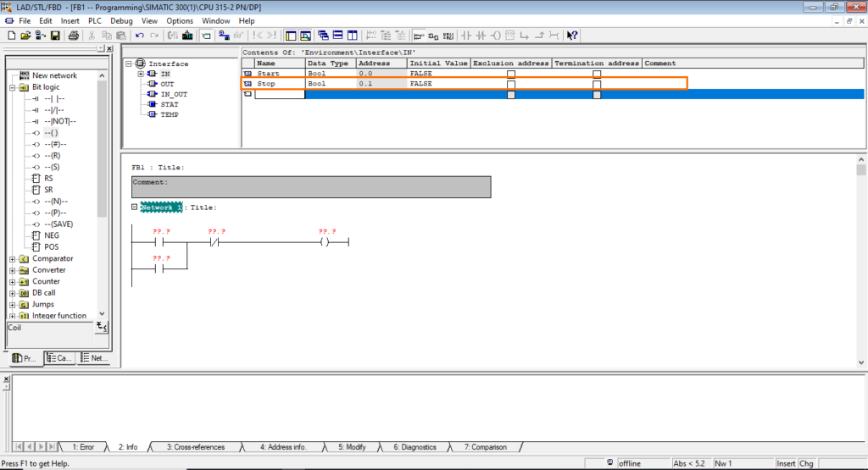
Task: Open the Options menu
Action: pos(180,21)
